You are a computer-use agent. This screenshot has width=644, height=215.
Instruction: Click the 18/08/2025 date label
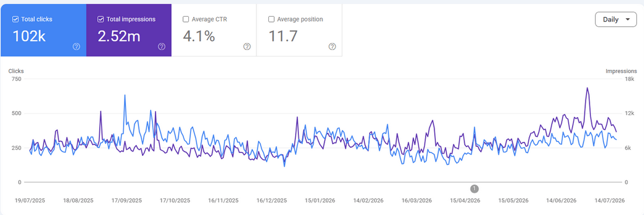(x=78, y=200)
